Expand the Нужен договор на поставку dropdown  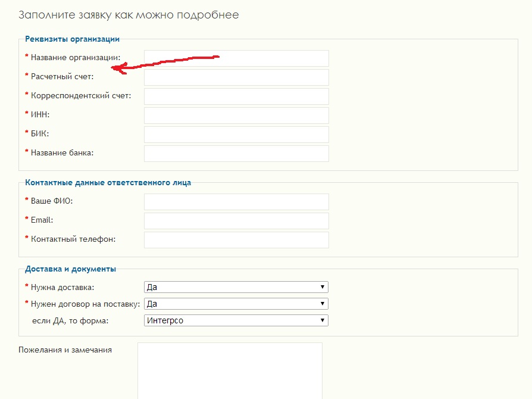tap(236, 304)
